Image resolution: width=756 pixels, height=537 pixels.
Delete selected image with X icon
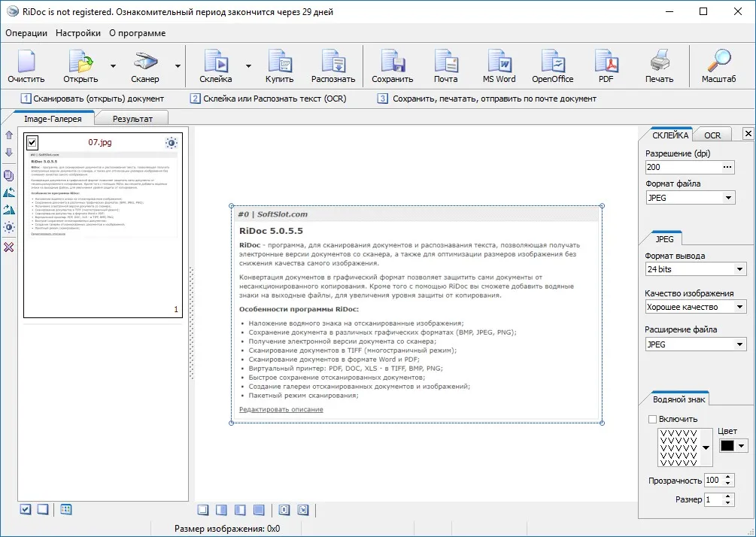pos(9,247)
